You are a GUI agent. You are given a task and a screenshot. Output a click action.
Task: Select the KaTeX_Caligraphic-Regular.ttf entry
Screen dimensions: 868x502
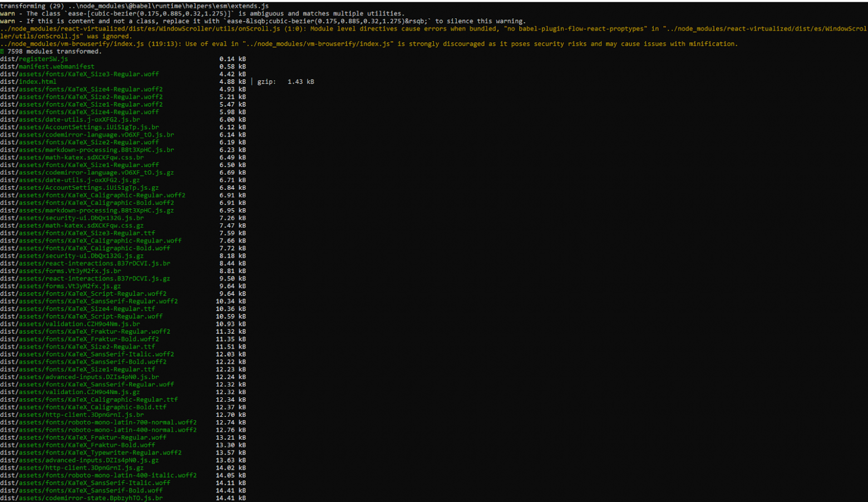89,400
